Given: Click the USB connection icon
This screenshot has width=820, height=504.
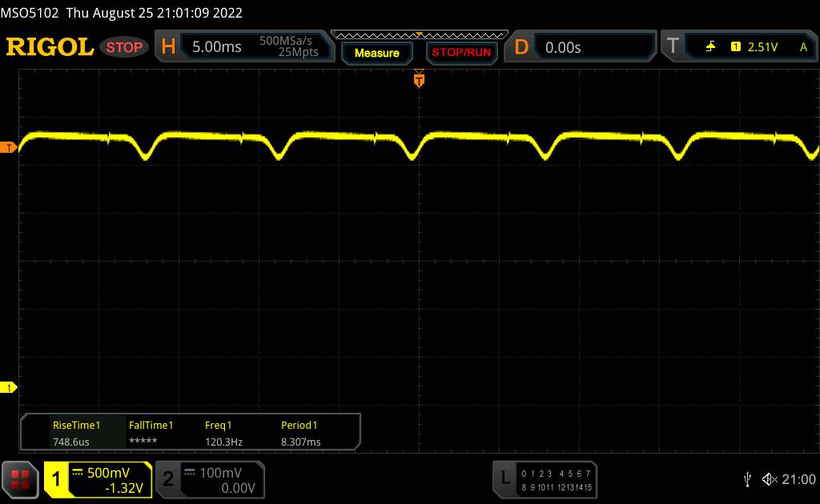Looking at the screenshot, I should (748, 479).
